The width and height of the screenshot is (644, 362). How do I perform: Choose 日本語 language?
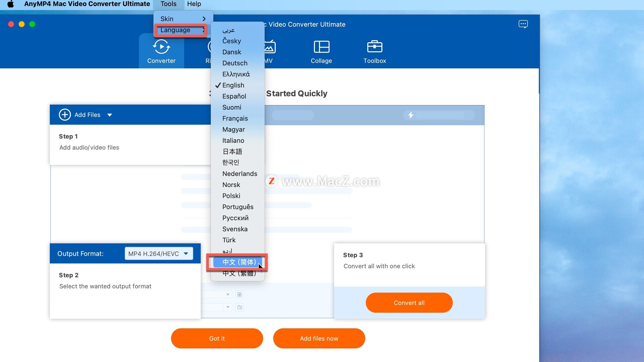[237, 152]
